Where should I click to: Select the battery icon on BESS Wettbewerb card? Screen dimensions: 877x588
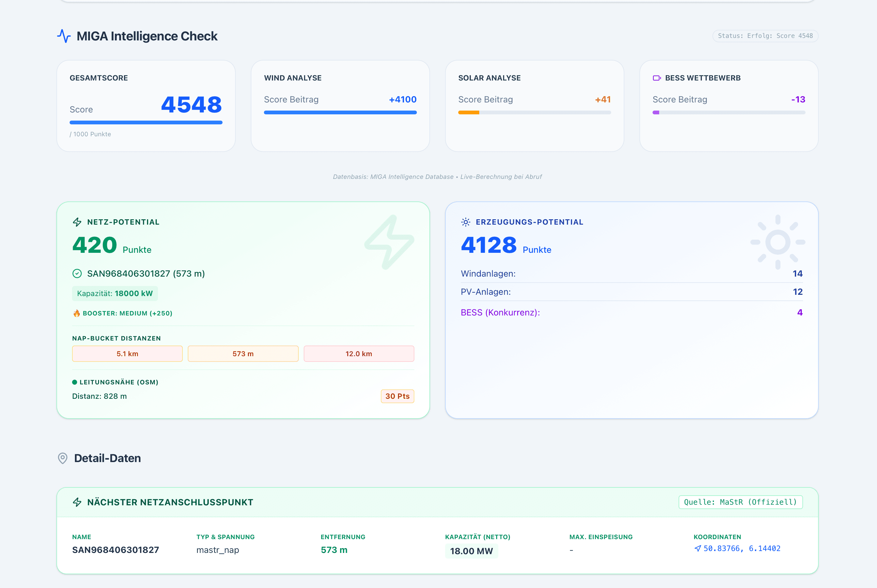point(657,78)
